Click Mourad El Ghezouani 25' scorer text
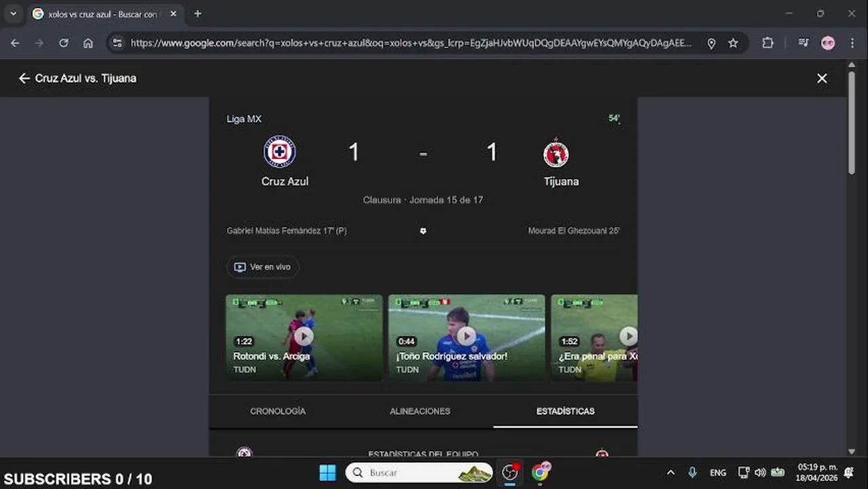 (x=574, y=231)
